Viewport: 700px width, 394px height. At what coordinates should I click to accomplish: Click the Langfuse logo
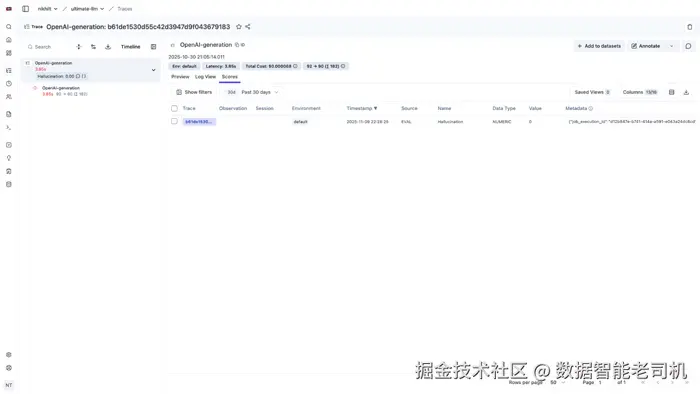[8, 8]
